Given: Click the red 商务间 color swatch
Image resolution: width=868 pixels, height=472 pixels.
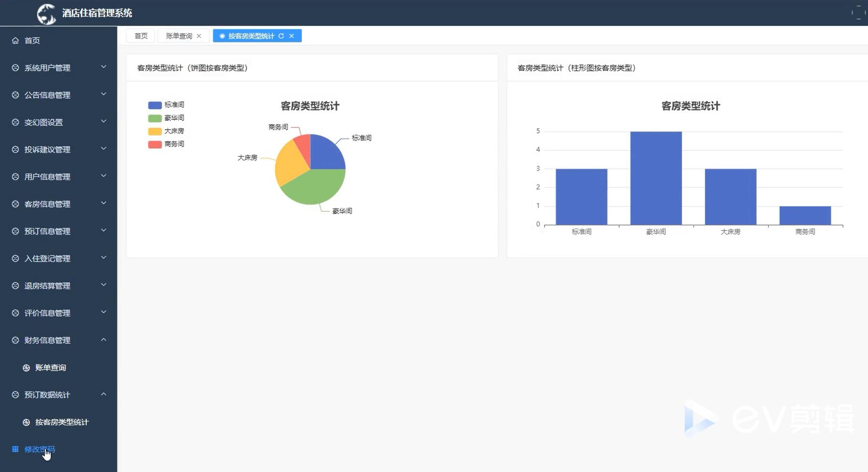Looking at the screenshot, I should [x=155, y=144].
